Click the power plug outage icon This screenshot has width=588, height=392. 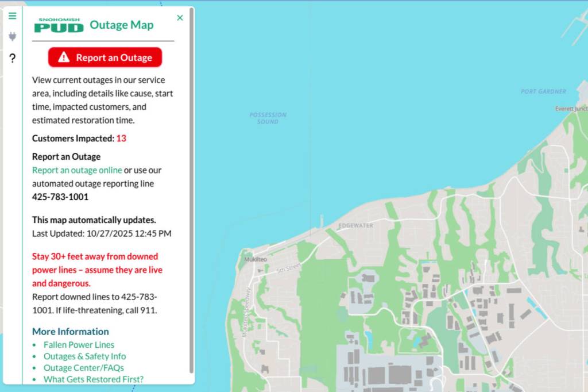tap(12, 37)
